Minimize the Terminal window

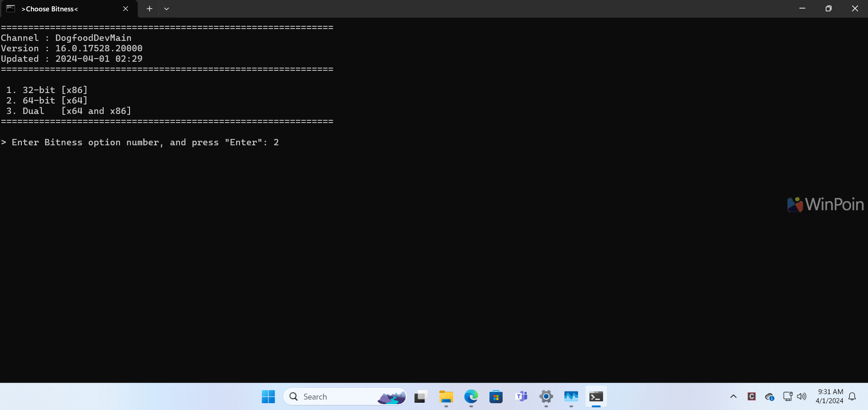pyautogui.click(x=802, y=9)
